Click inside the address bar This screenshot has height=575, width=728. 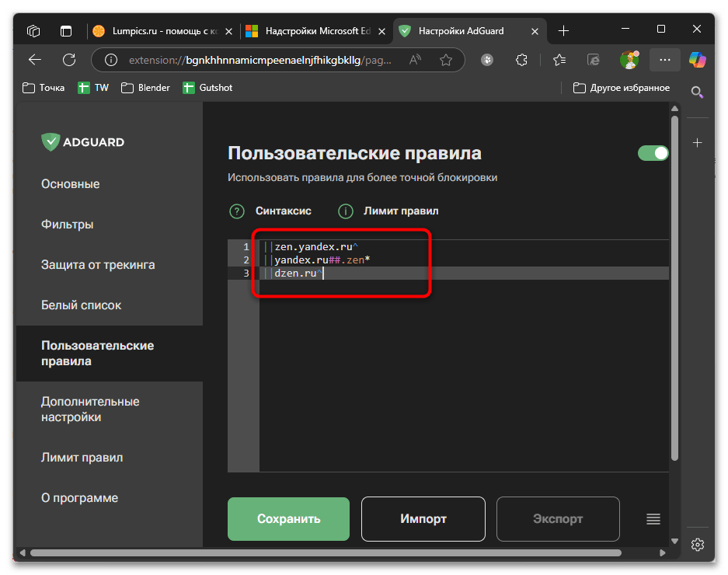point(272,59)
